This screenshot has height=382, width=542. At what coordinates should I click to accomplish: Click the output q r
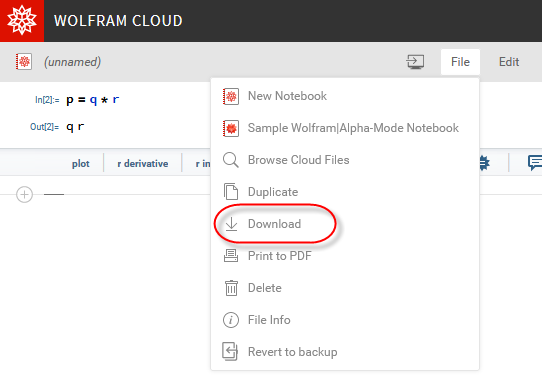pos(75,127)
